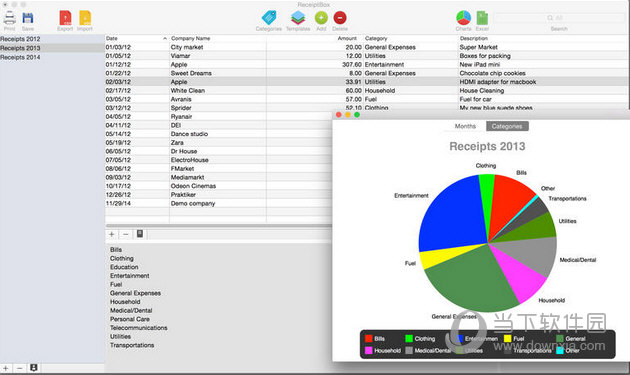Sort by the Date column header
The width and height of the screenshot is (630, 375).
tap(137, 38)
